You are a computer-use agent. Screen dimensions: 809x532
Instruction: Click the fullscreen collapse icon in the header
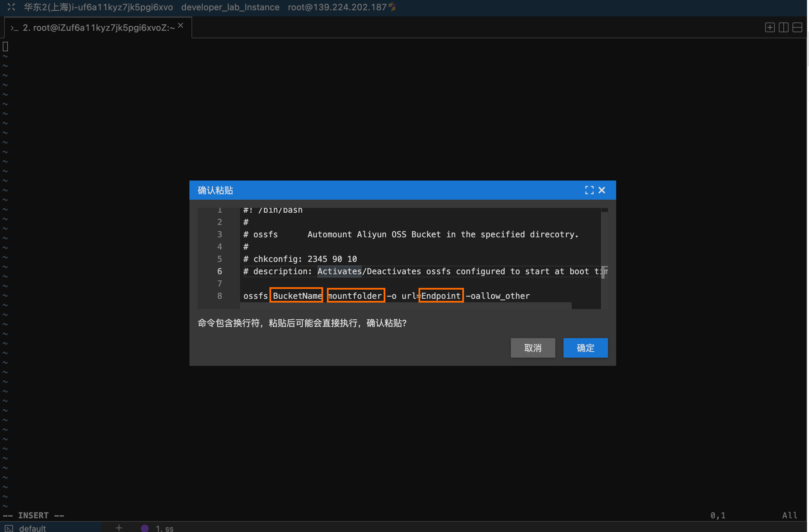point(11,7)
